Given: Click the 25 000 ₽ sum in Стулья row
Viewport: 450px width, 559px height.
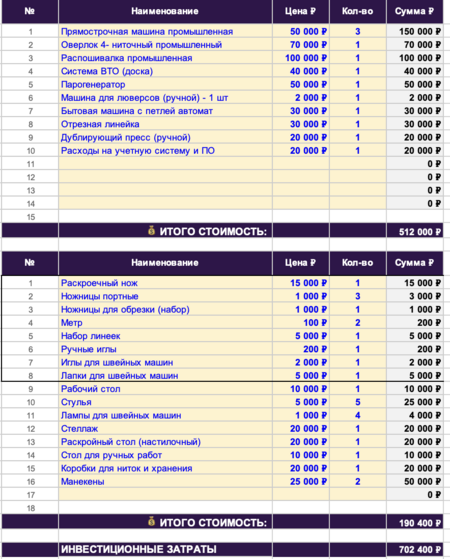Looking at the screenshot, I should click(x=415, y=402).
